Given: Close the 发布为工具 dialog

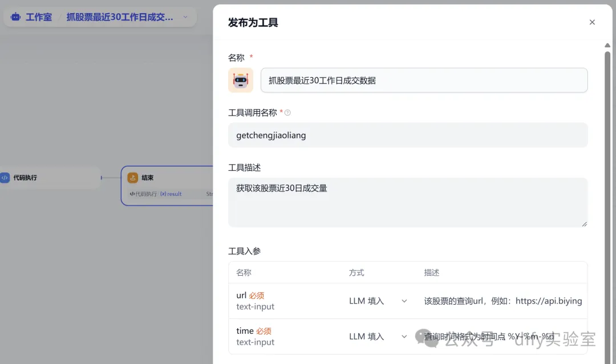Looking at the screenshot, I should coord(592,22).
